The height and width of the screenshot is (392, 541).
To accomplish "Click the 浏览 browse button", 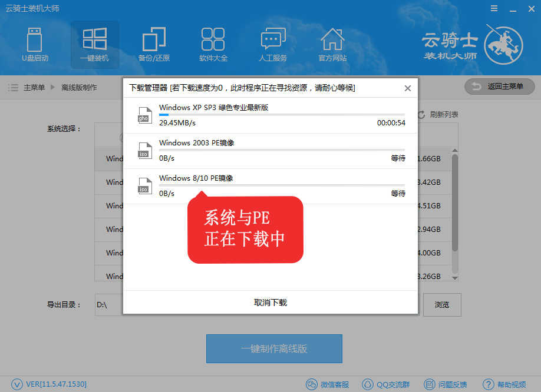I will [x=442, y=305].
